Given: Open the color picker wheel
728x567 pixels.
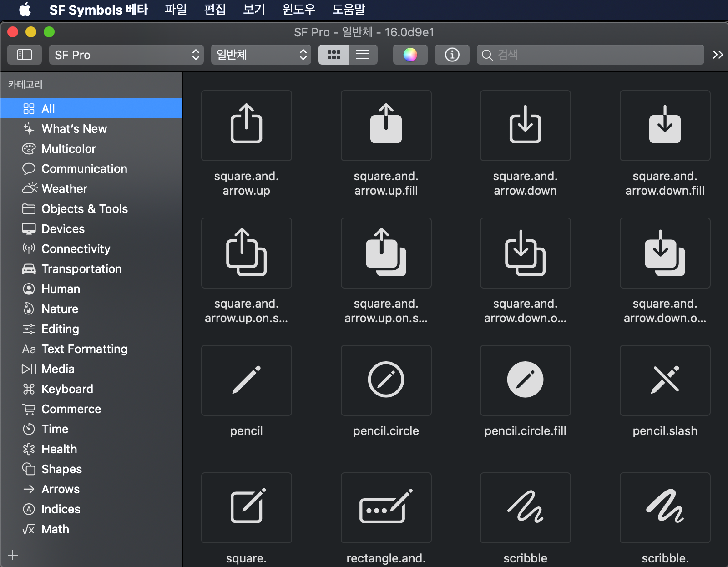Looking at the screenshot, I should [x=410, y=55].
